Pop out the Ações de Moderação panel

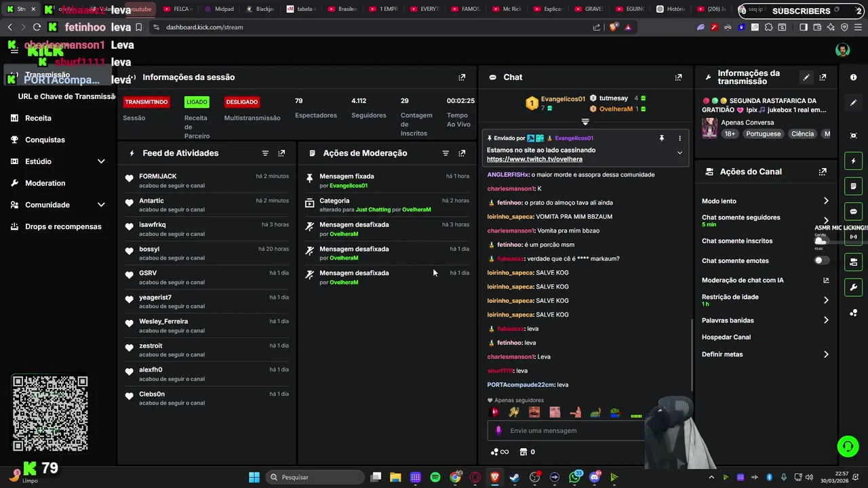[462, 153]
